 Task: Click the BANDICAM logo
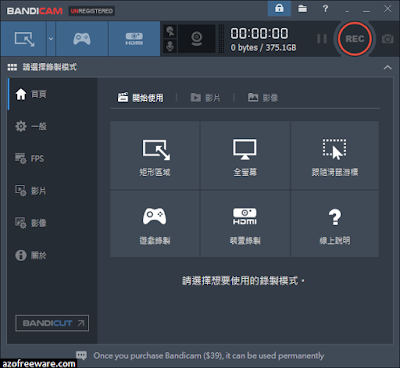click(x=35, y=11)
